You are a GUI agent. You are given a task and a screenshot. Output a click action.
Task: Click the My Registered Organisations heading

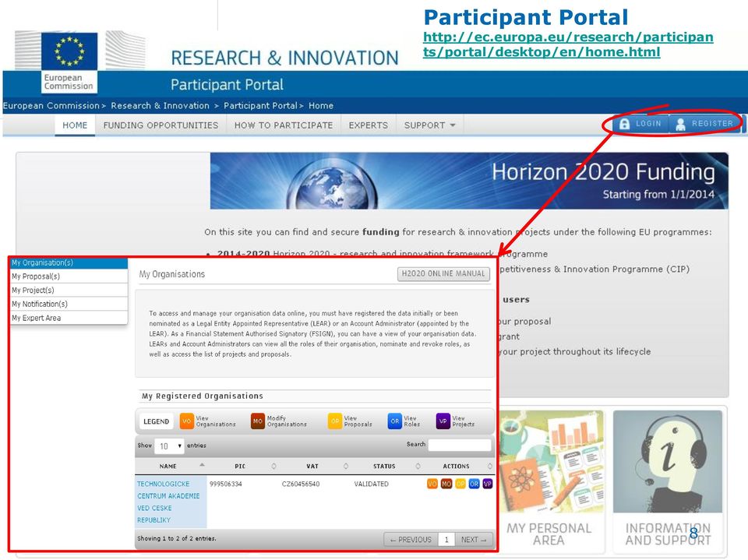pyautogui.click(x=203, y=396)
